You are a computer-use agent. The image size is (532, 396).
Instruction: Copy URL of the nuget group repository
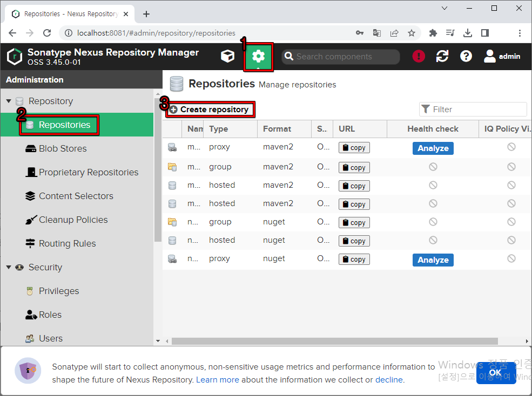pyautogui.click(x=354, y=223)
